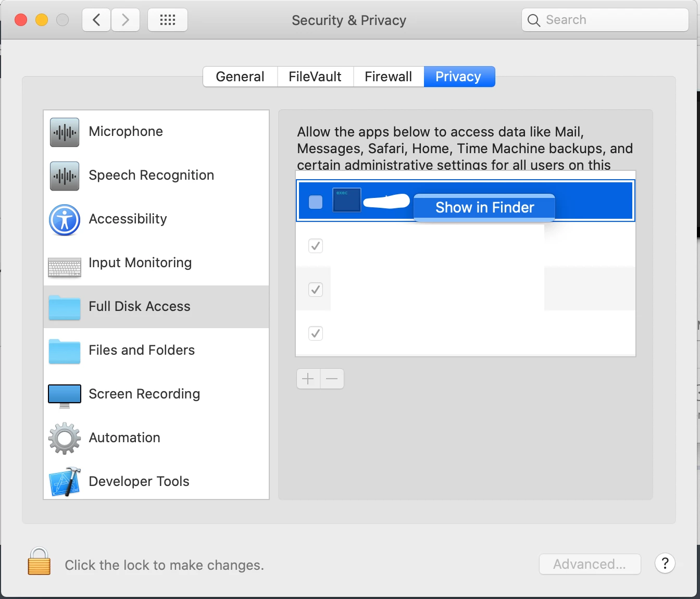This screenshot has width=700, height=599.
Task: Click the Accessibility figure icon
Action: pos(65,220)
